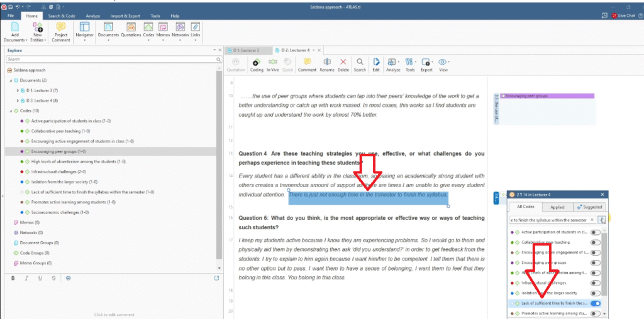This screenshot has height=319, width=644.
Task: Open Live Chat support
Action: click(623, 15)
